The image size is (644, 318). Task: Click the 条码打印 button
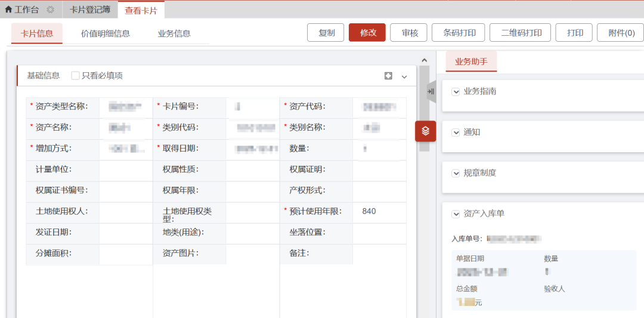459,33
